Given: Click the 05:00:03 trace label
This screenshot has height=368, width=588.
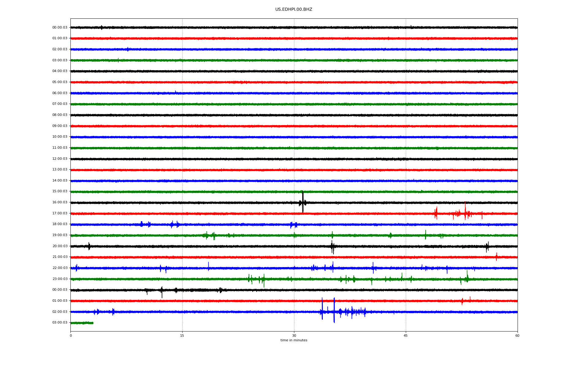Looking at the screenshot, I should click(60, 82).
